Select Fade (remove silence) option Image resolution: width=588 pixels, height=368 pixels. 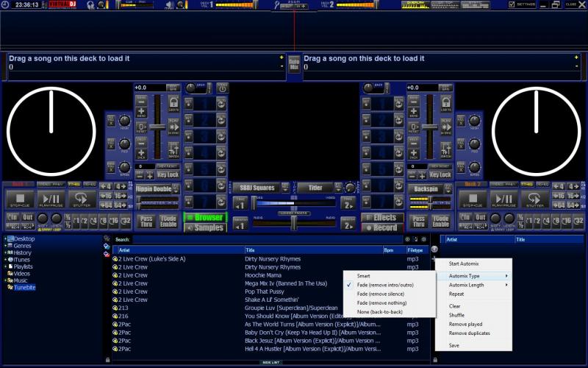pos(390,294)
